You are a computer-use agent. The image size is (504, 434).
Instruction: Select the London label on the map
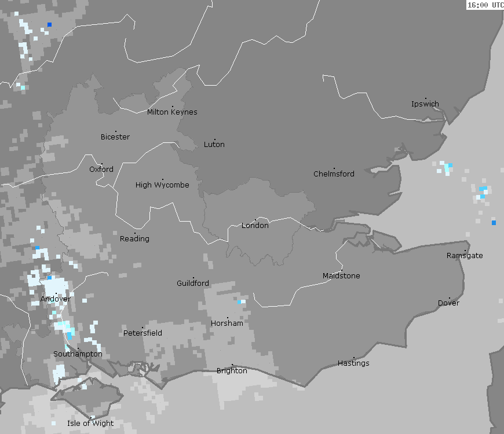pos(255,225)
